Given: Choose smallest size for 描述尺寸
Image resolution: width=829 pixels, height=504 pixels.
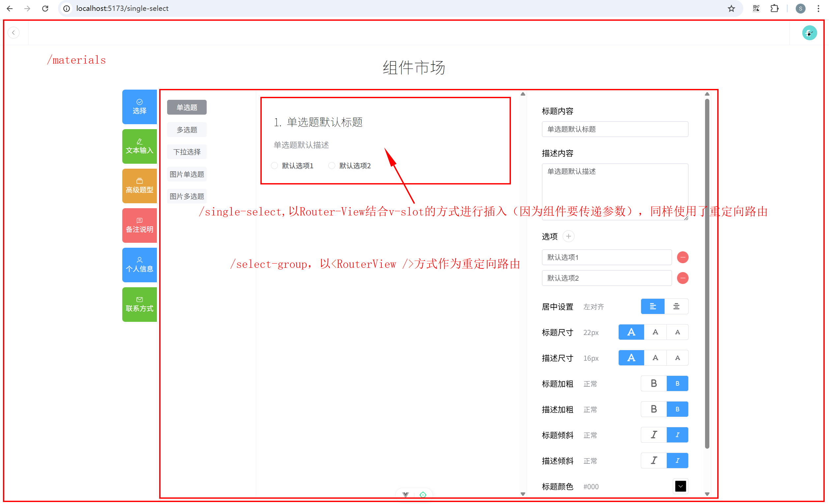Looking at the screenshot, I should coord(677,358).
